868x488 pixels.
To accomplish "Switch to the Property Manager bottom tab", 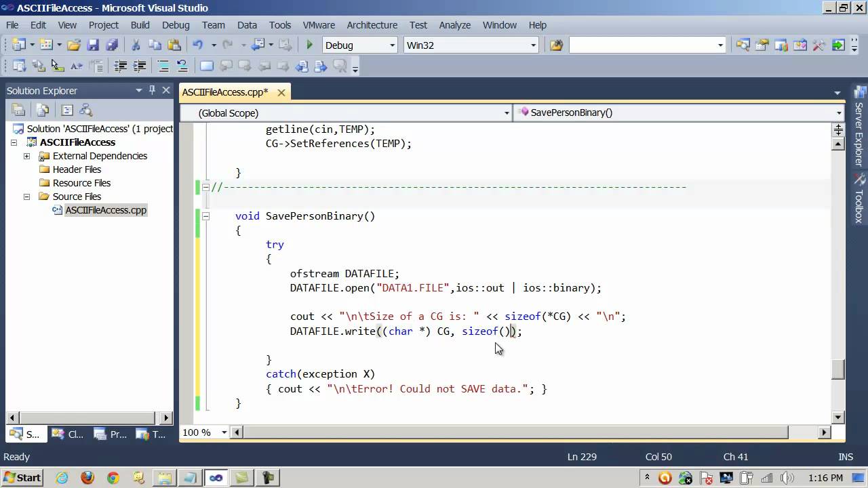I will (111, 434).
